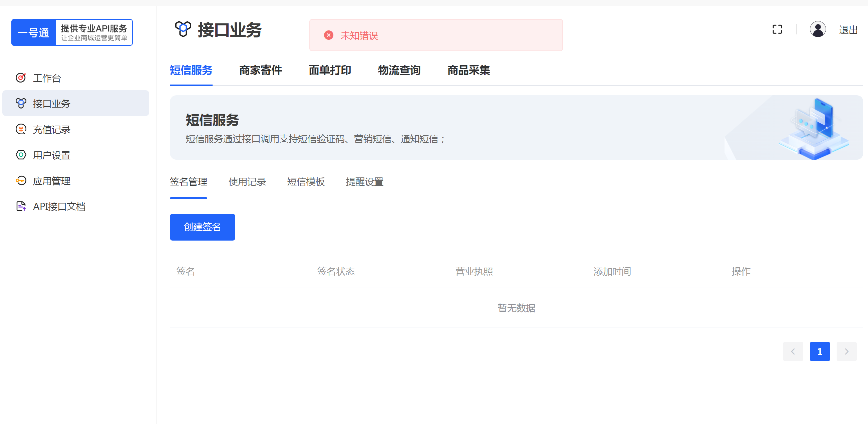The image size is (868, 424).
Task: Open the 使用记录 sub-tab
Action: 247,182
